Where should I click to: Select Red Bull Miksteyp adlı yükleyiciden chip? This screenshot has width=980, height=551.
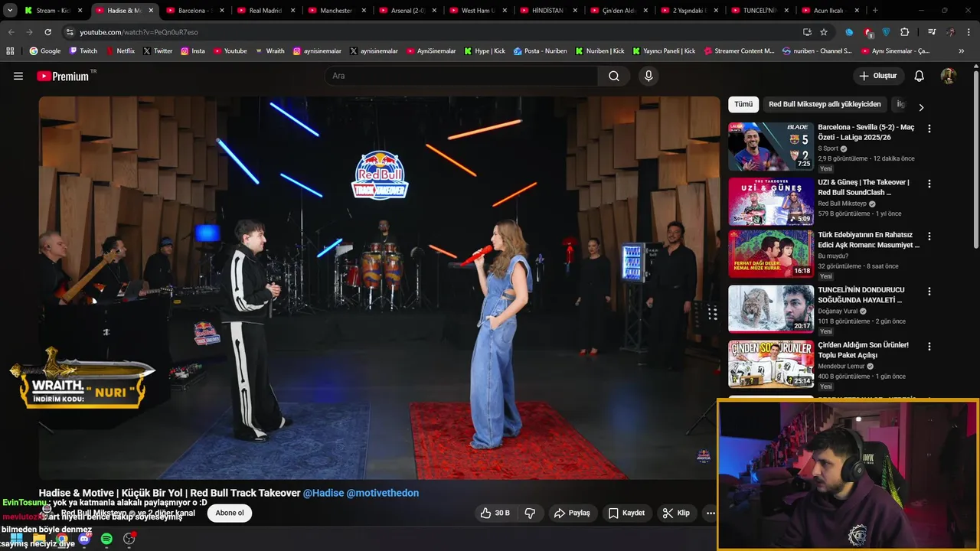(825, 104)
